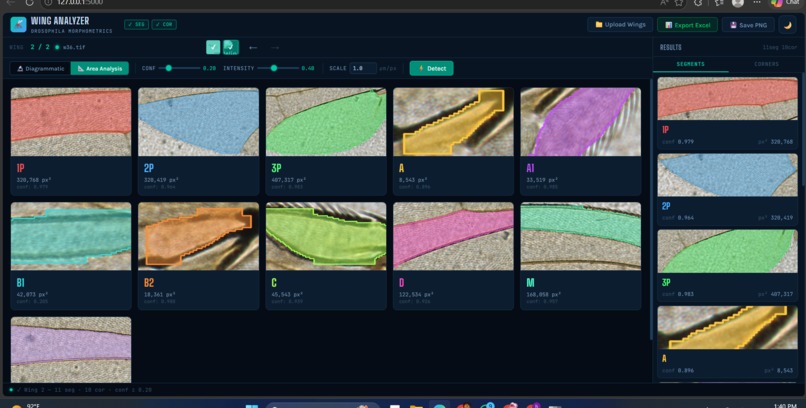Click the folder icon in Upload Wings

pyautogui.click(x=599, y=25)
